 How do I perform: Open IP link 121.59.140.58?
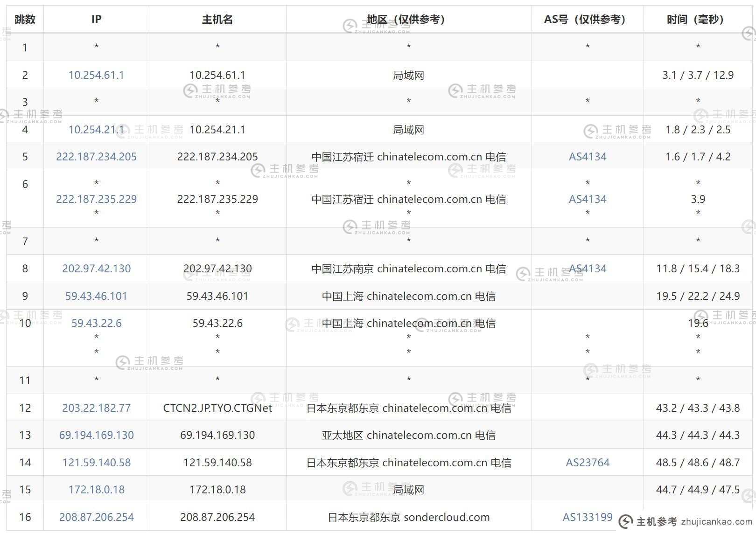coord(96,463)
